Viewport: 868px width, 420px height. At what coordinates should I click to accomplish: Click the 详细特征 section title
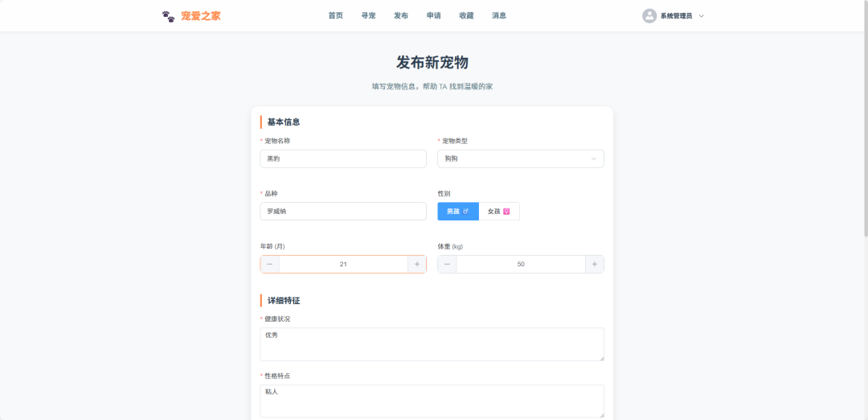point(284,301)
